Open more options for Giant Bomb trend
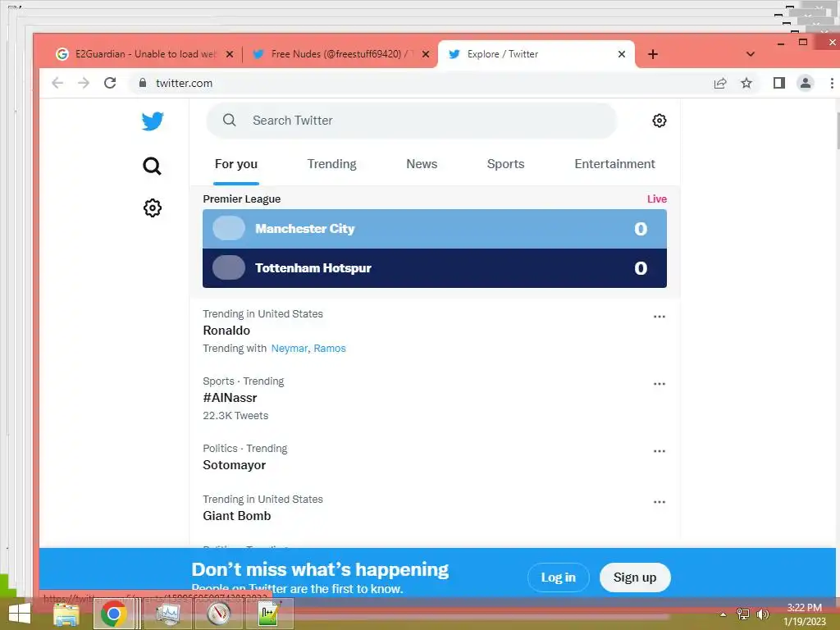This screenshot has width=840, height=630. [x=659, y=502]
